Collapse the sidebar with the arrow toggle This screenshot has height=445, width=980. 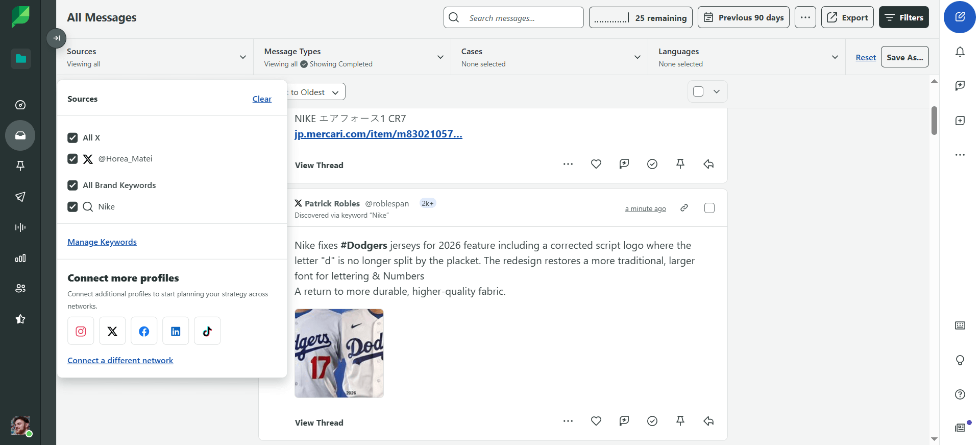click(x=57, y=38)
